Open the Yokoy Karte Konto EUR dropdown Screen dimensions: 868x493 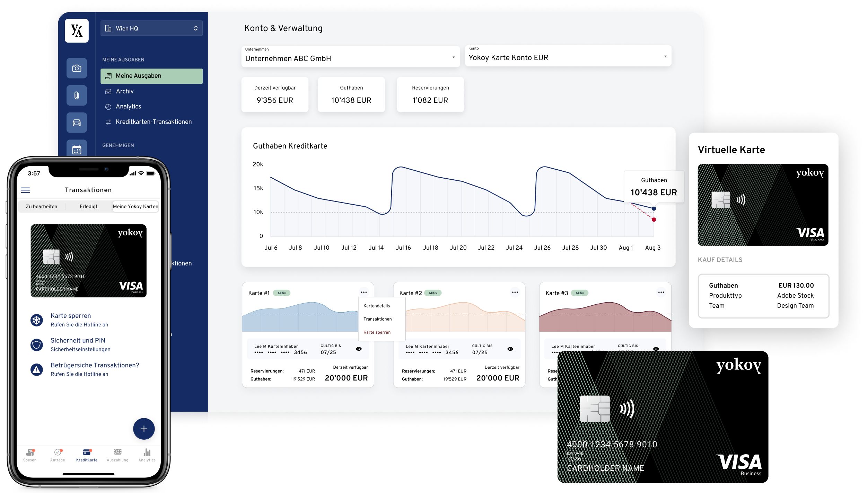(567, 56)
